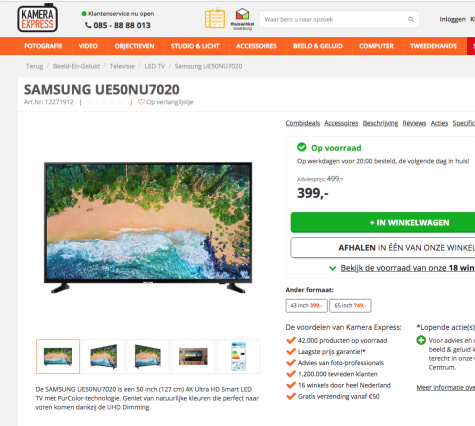Select the 65 inch format option
This screenshot has height=426, width=475.
point(350,306)
